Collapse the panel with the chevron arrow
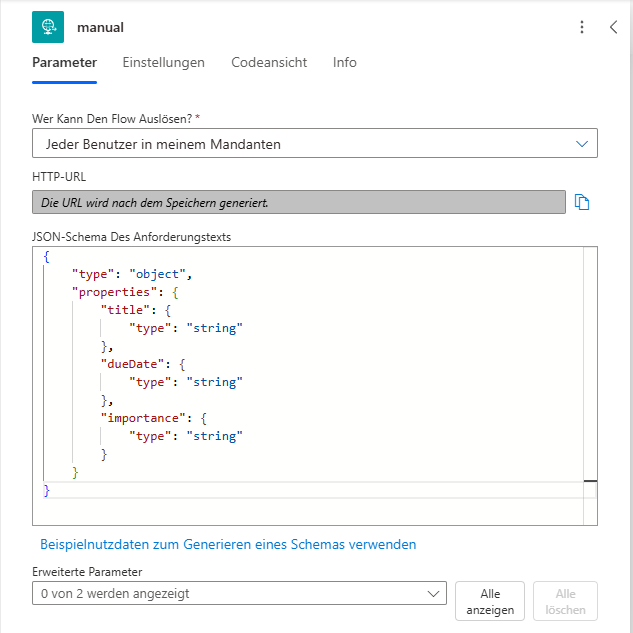The height and width of the screenshot is (633, 633). (x=613, y=27)
